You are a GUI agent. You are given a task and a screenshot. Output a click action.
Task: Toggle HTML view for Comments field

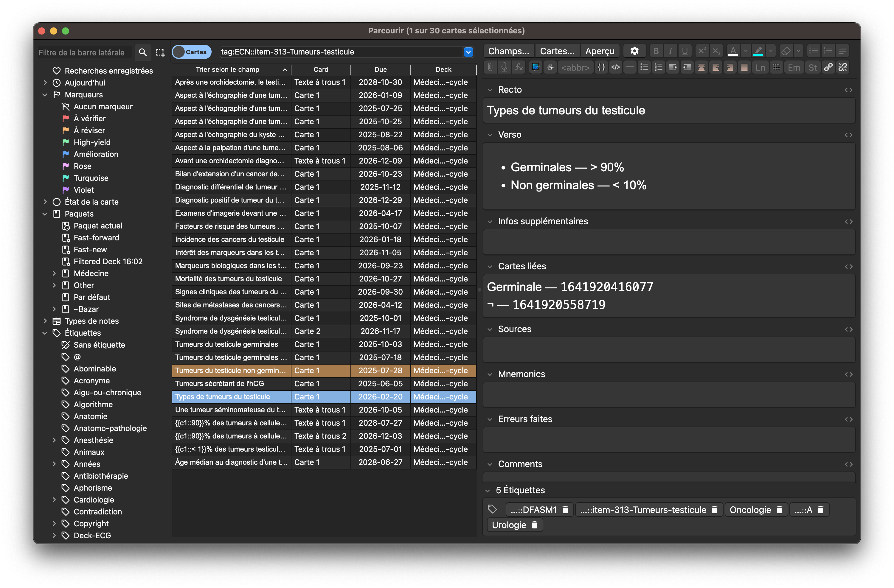click(848, 464)
